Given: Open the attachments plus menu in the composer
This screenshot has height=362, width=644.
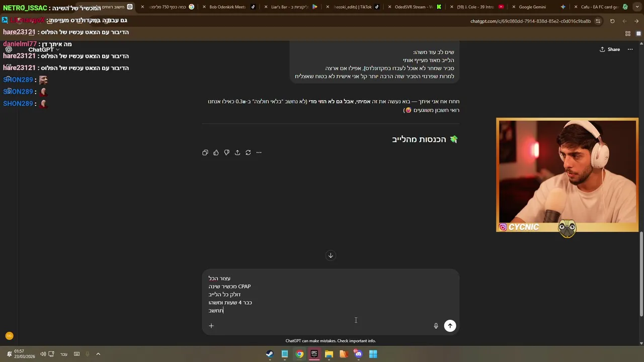Looking at the screenshot, I should [x=211, y=326].
